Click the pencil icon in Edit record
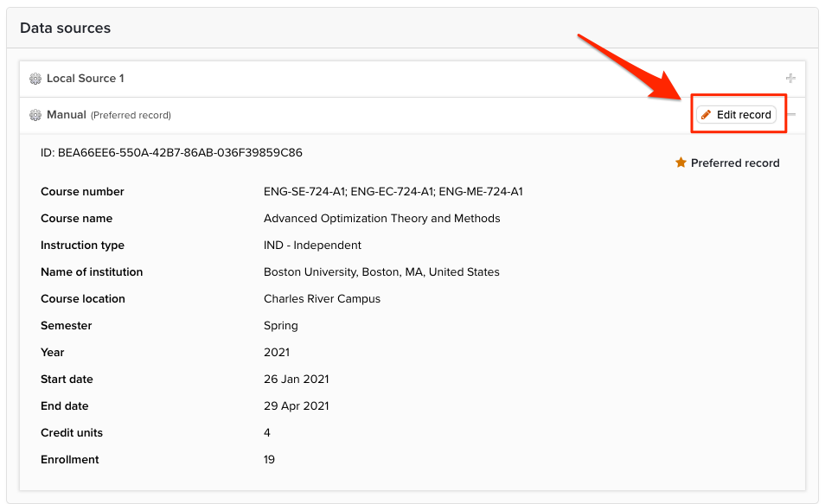This screenshot has width=825, height=504. pyautogui.click(x=706, y=115)
